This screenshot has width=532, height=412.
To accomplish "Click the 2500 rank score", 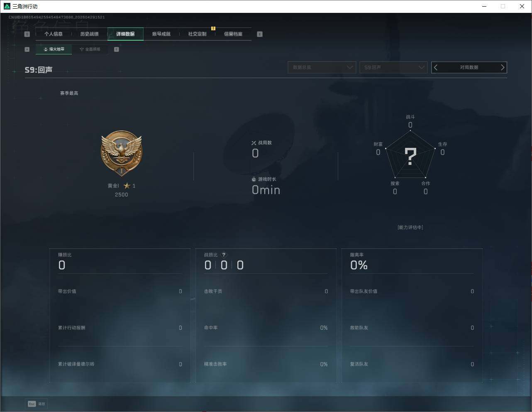I will (x=122, y=195).
